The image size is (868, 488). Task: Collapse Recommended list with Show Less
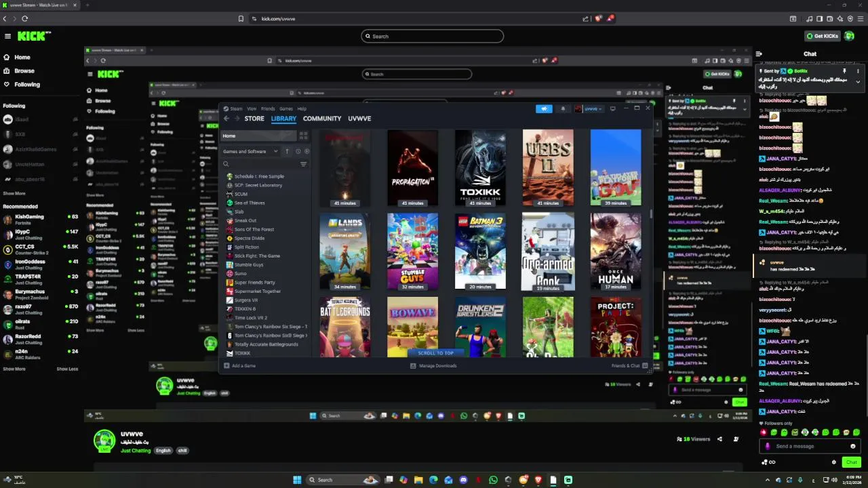click(67, 369)
